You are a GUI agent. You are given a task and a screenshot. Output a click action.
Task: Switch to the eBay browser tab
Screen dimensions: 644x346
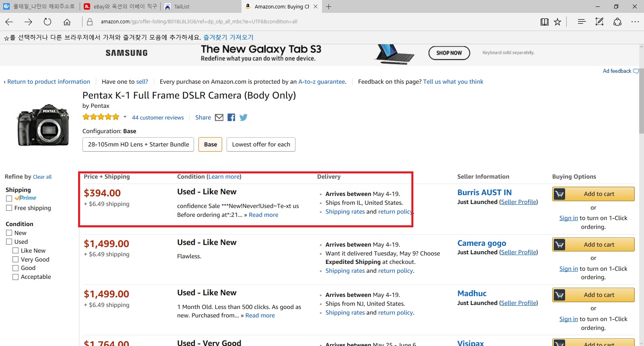pos(120,6)
